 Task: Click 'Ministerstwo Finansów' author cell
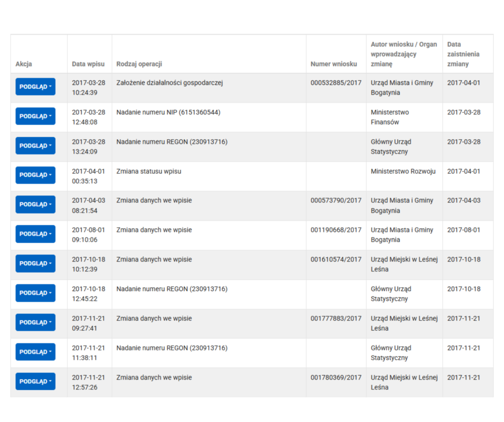[x=390, y=117]
